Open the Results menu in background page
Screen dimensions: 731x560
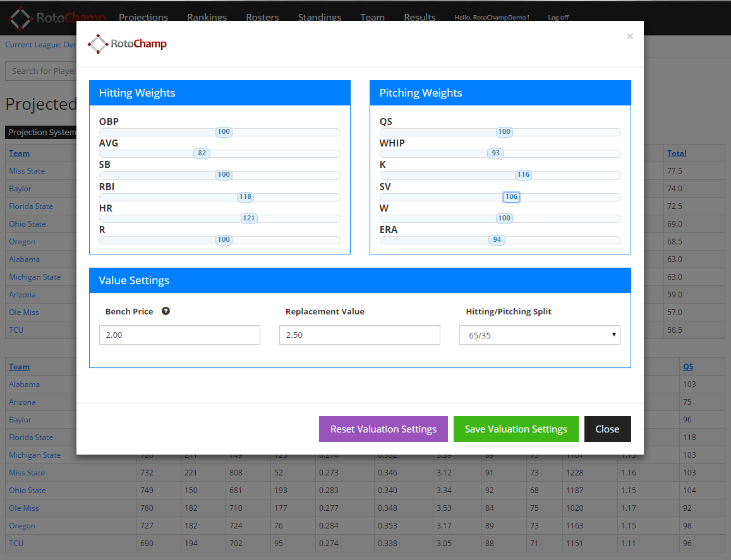[x=420, y=17]
